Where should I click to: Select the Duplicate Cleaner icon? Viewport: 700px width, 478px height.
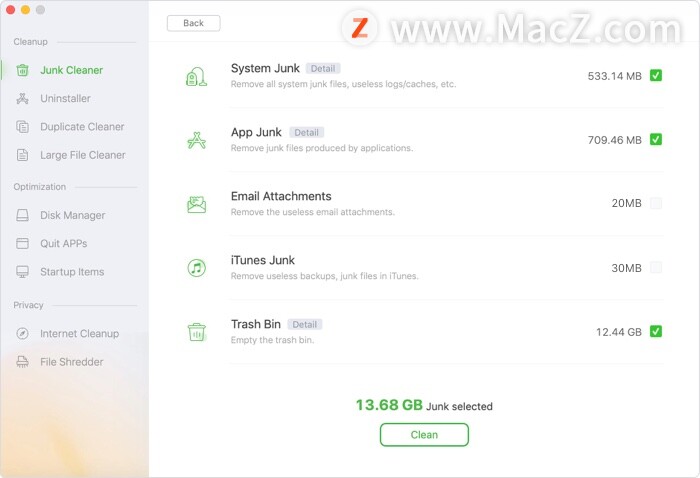tap(22, 127)
